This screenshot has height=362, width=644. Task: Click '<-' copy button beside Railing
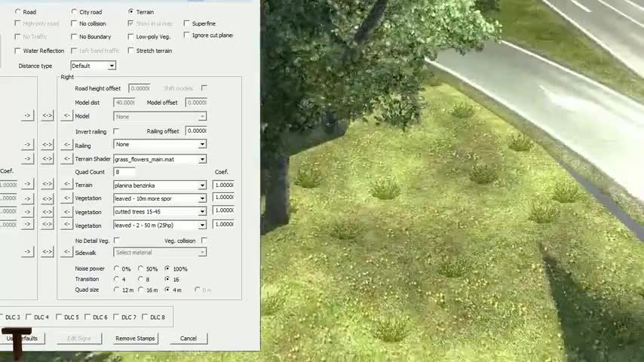click(x=66, y=145)
